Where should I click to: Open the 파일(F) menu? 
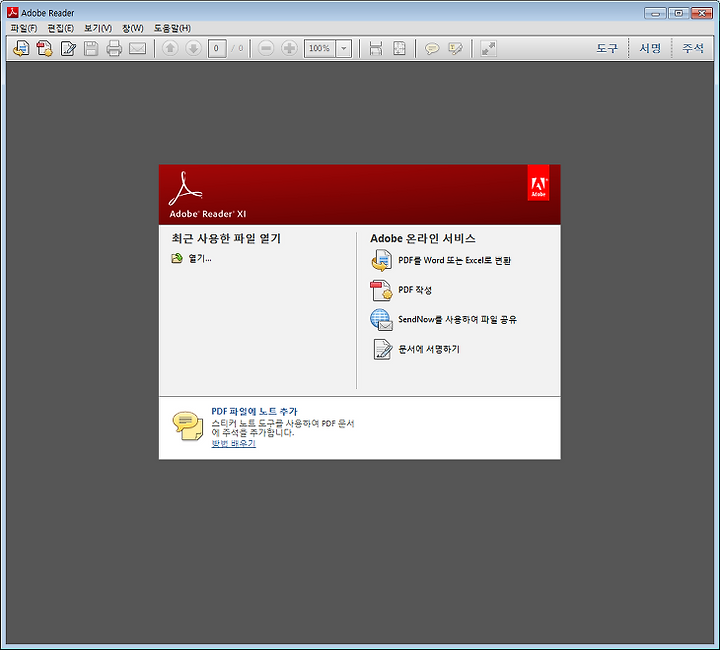[x=24, y=28]
